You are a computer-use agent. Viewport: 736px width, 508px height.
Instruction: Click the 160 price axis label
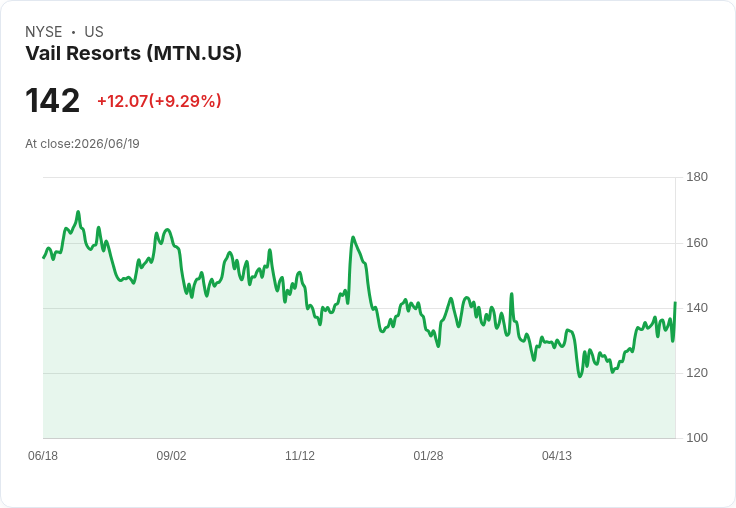pos(697,243)
